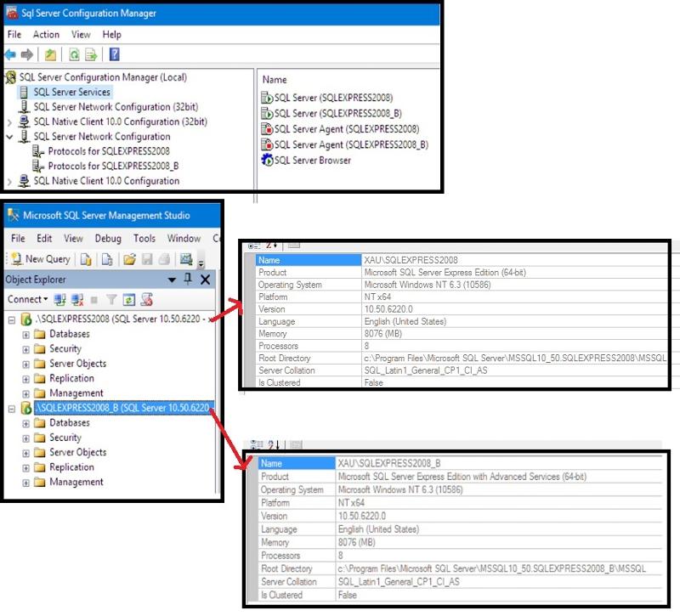Viewport: 680px width, 616px height.
Task: Click the Back arrow in Configuration Manager
Action: tap(9, 54)
